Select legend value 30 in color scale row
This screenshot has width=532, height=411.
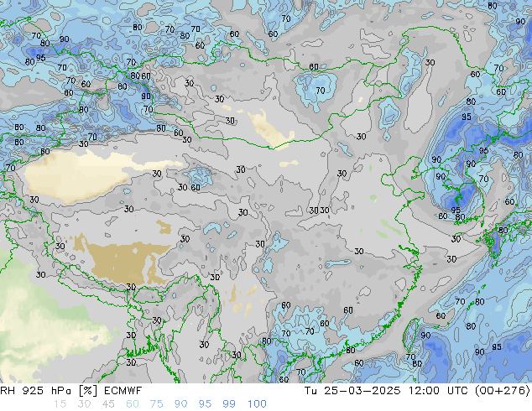pyautogui.click(x=84, y=404)
